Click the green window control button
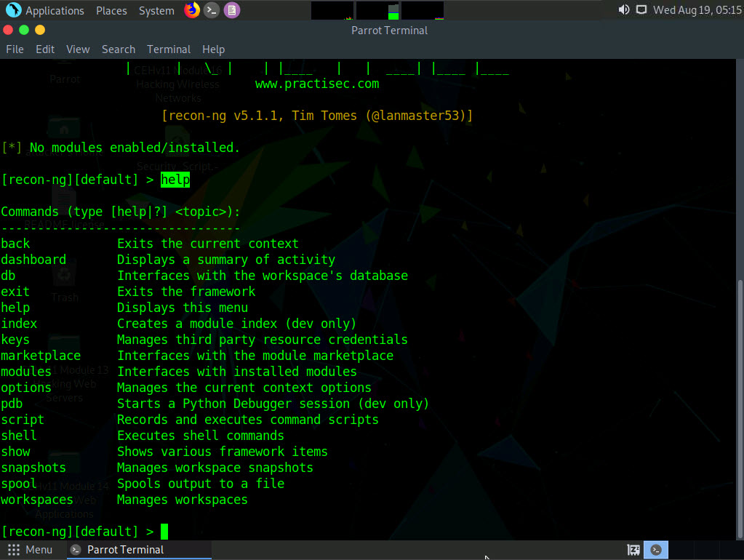744x560 pixels. pos(24,30)
